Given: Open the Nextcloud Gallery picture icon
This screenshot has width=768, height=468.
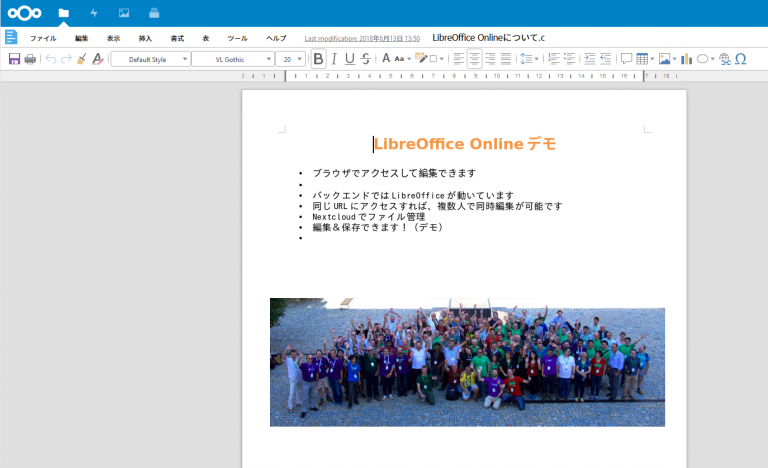Looking at the screenshot, I should 124,13.
